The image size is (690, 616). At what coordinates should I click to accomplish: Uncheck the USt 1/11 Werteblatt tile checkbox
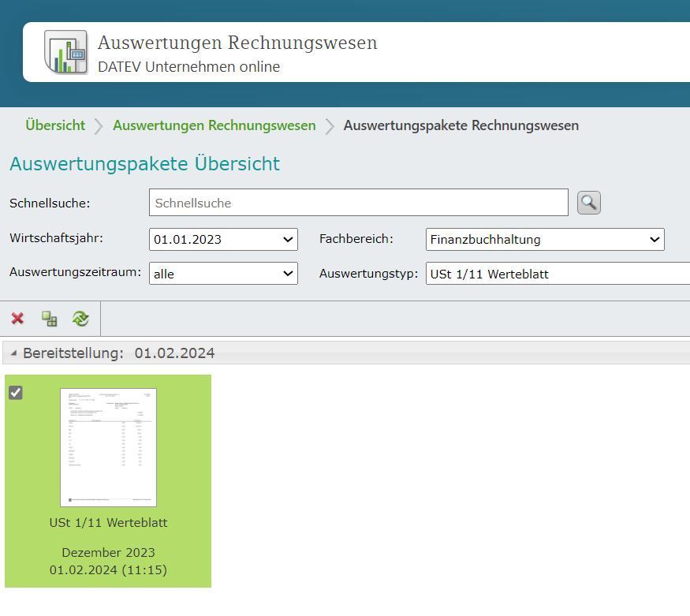click(x=16, y=392)
